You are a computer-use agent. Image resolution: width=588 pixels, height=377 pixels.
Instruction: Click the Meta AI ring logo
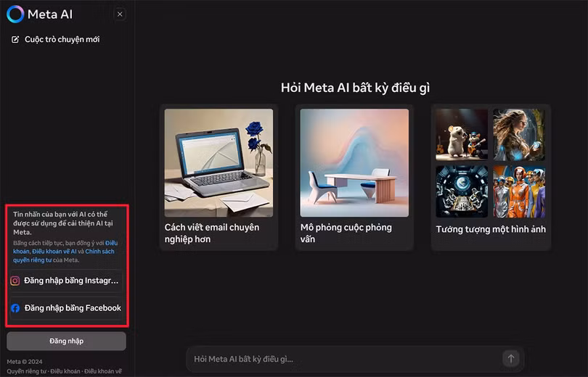pyautogui.click(x=15, y=14)
